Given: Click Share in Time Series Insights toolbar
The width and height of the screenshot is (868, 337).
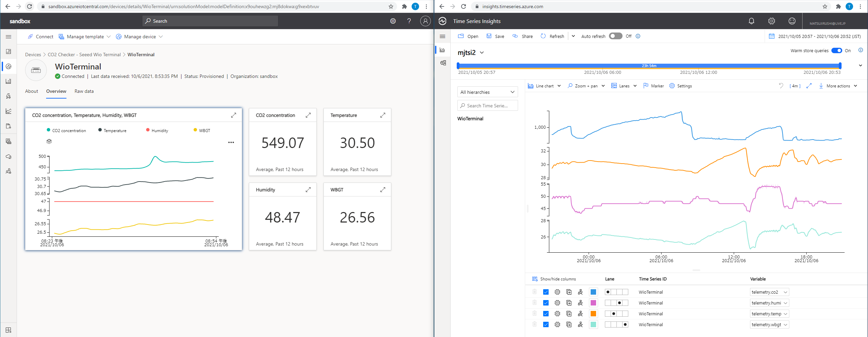Looking at the screenshot, I should 522,36.
